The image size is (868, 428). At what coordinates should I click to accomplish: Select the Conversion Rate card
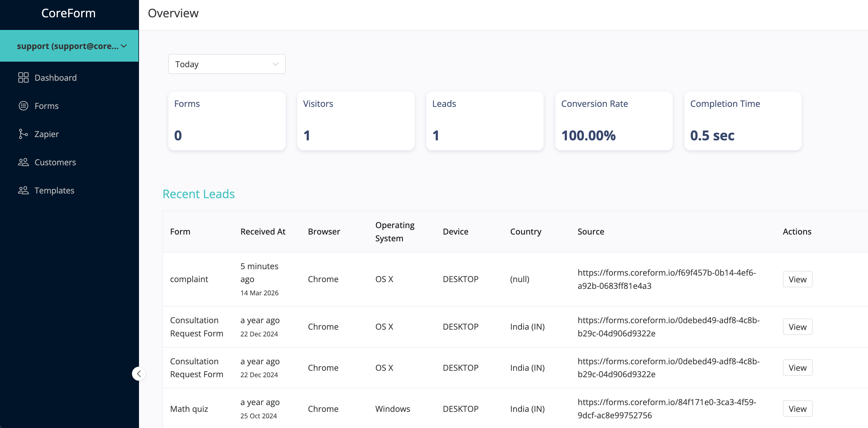(x=613, y=121)
